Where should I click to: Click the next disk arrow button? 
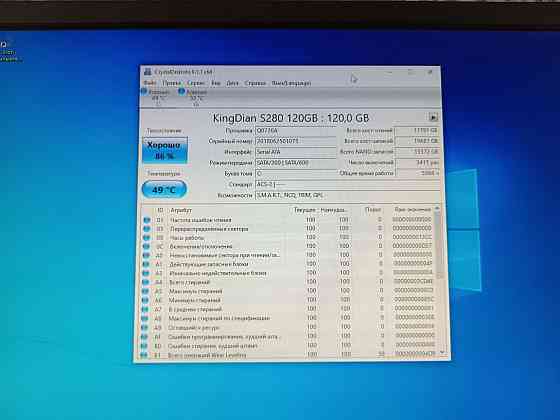pos(433,117)
